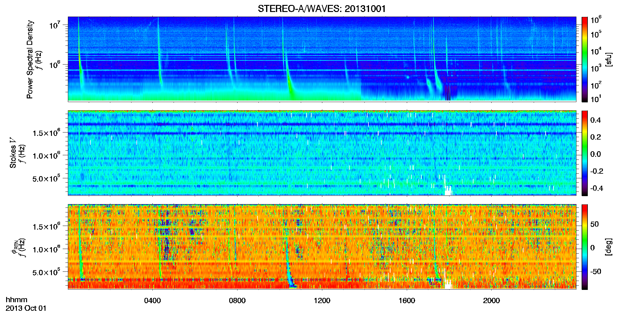Click the "[deg]" colorbar unit label
This screenshot has height=332, width=644.
click(x=608, y=247)
